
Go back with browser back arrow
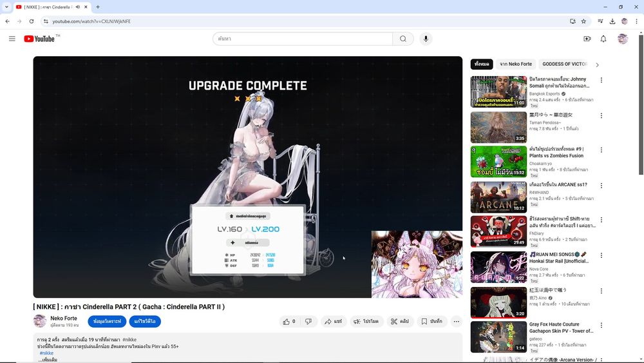point(7,21)
